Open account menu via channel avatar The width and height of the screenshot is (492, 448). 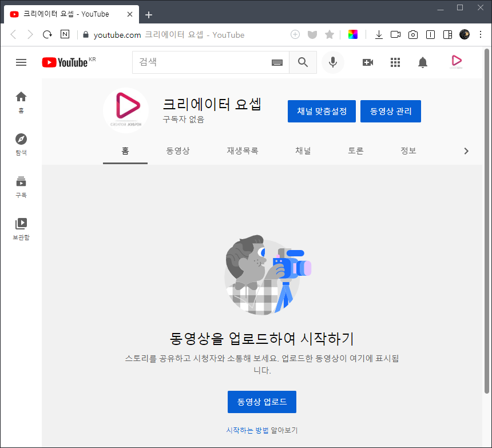tap(456, 61)
